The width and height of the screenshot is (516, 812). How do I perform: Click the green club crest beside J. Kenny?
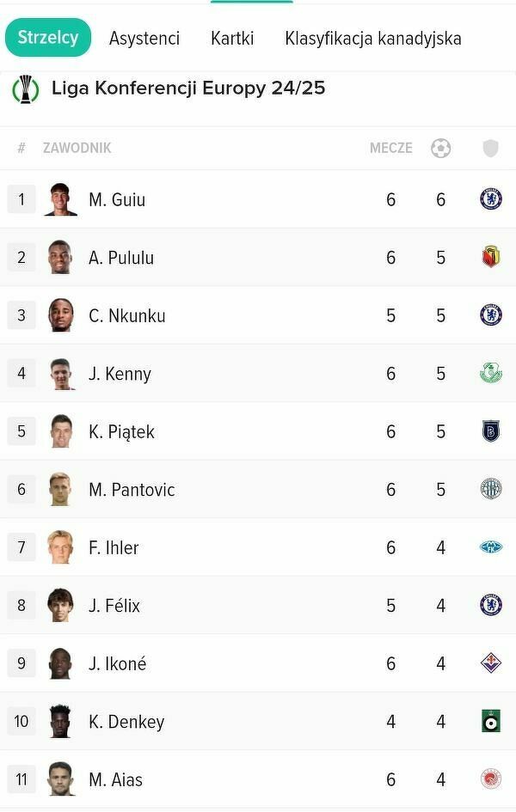click(490, 373)
